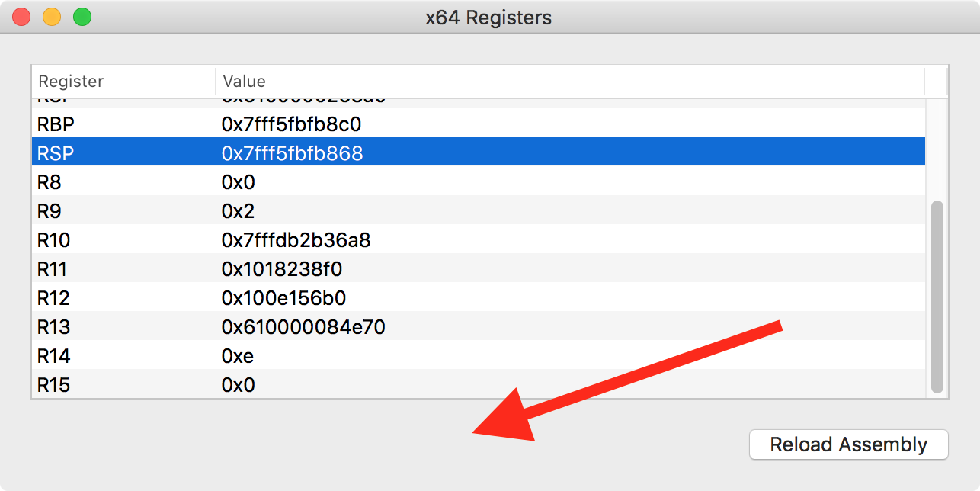The height and width of the screenshot is (491, 980).
Task: Click the Reload Assembly button
Action: pyautogui.click(x=848, y=444)
